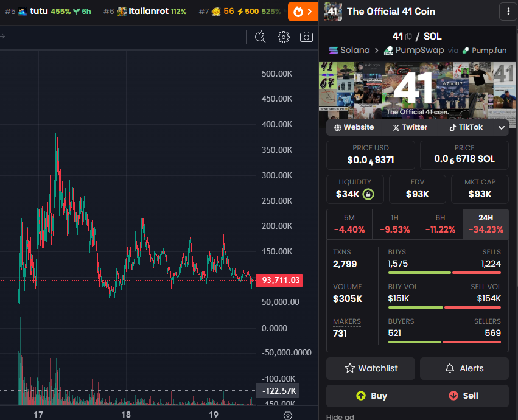Click the Solana chain link

point(349,51)
